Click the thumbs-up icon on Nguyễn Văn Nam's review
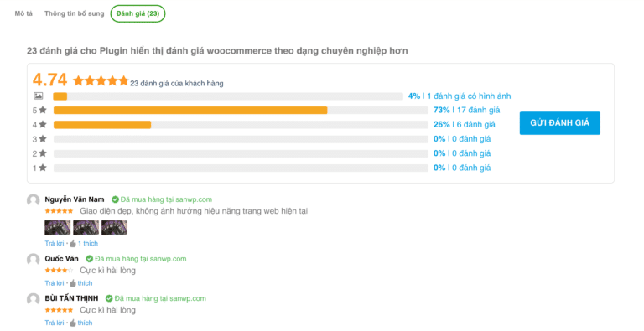 click(x=73, y=244)
